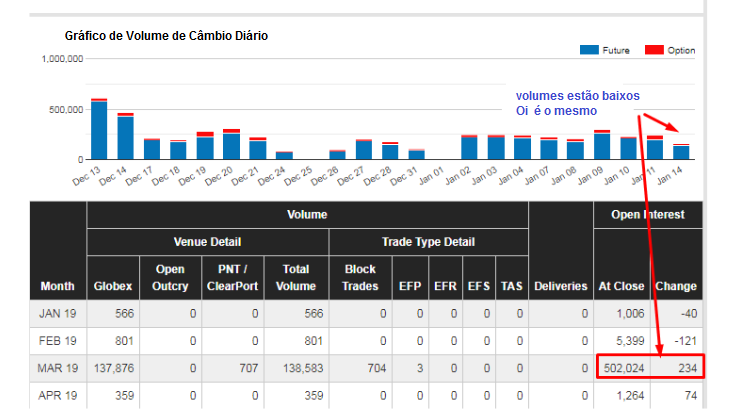Viewport: 745px width, 416px height.
Task: Click the Change column header
Action: 676,286
